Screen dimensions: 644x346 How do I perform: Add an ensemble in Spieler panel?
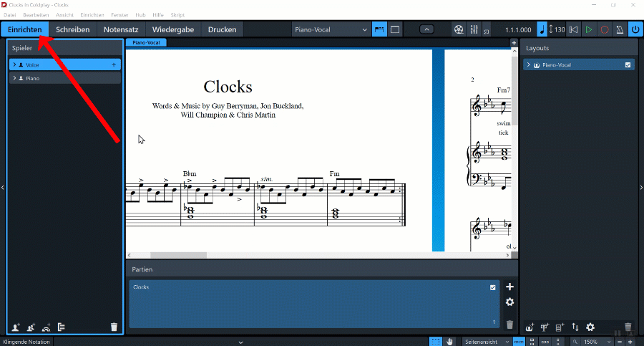tap(46, 327)
